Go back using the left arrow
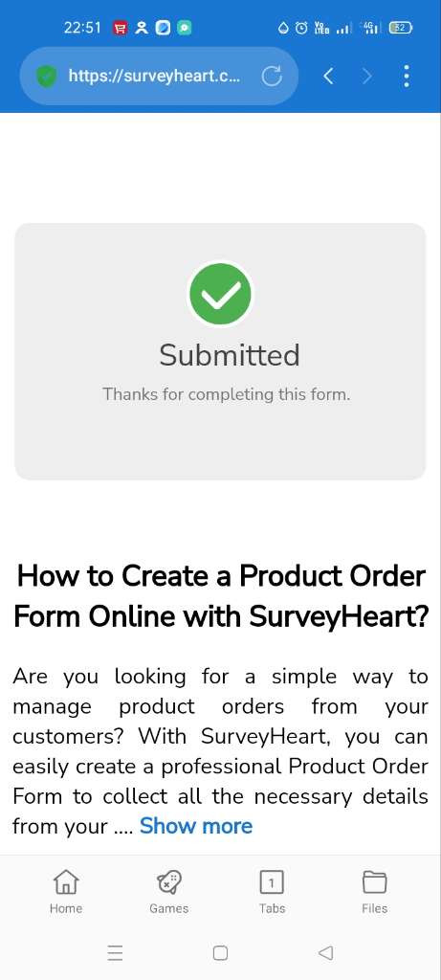This screenshot has height=980, width=441. (x=328, y=77)
